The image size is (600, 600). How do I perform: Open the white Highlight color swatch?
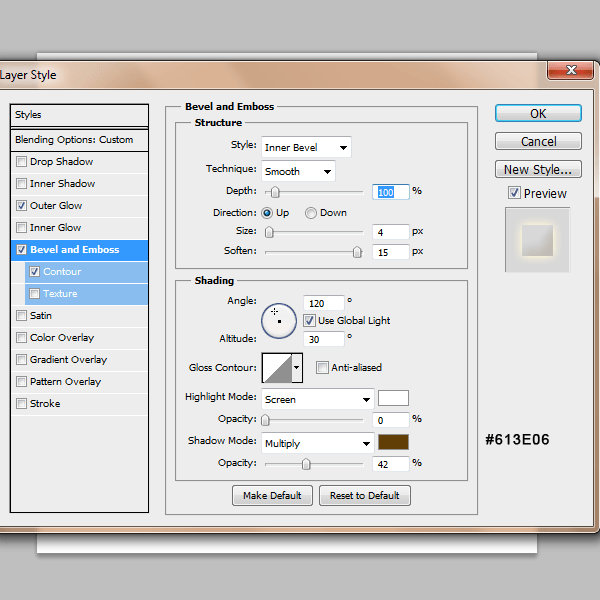pos(393,398)
